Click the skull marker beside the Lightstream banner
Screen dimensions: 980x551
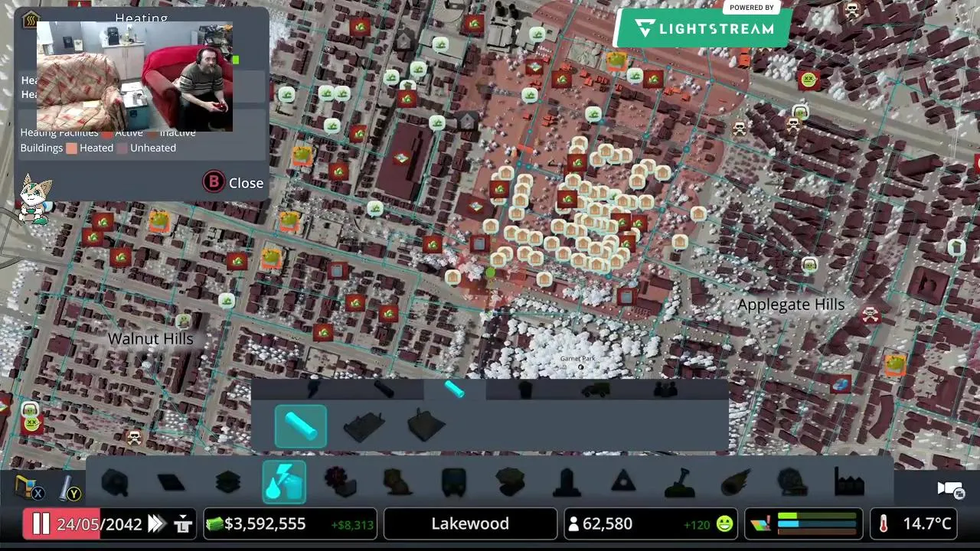851,10
